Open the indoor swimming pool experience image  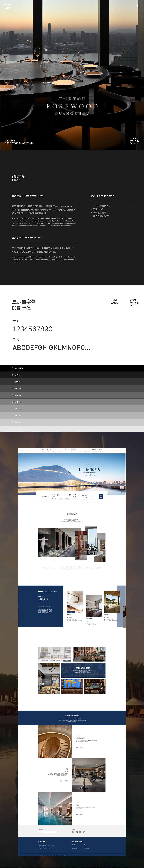[x=55, y=808]
